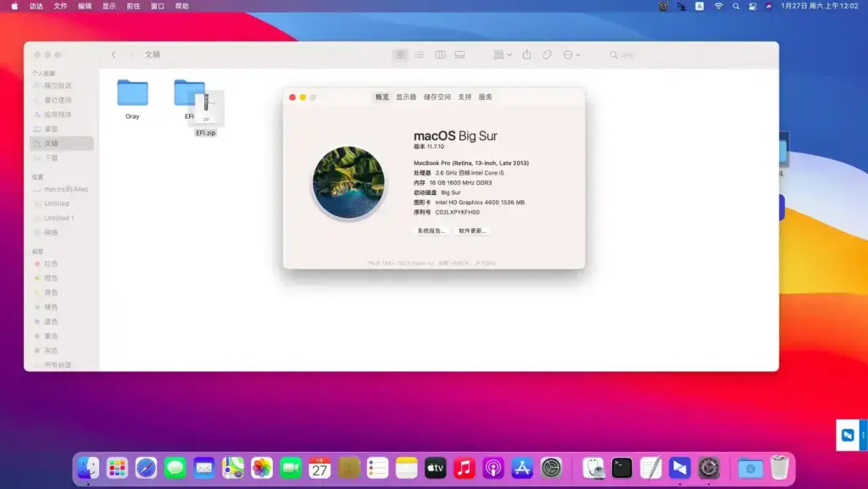The width and height of the screenshot is (868, 489).
Task: Open Music from the Dock
Action: 465,468
